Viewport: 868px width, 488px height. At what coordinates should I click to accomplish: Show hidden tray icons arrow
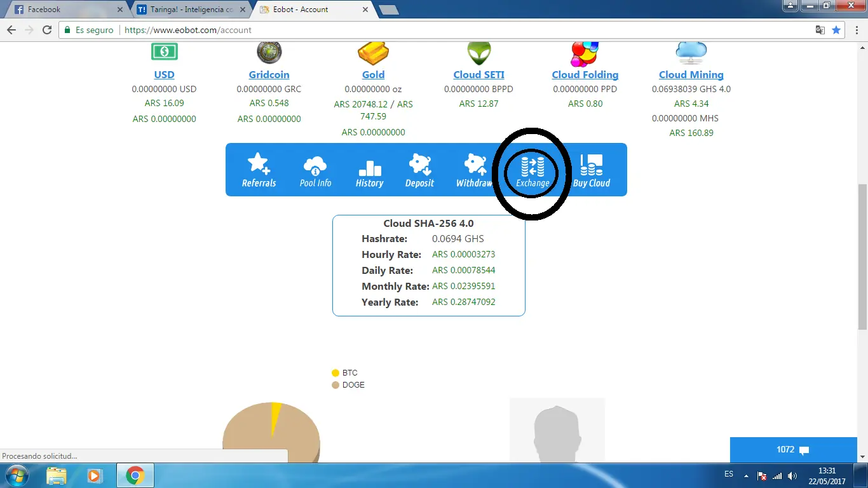747,475
